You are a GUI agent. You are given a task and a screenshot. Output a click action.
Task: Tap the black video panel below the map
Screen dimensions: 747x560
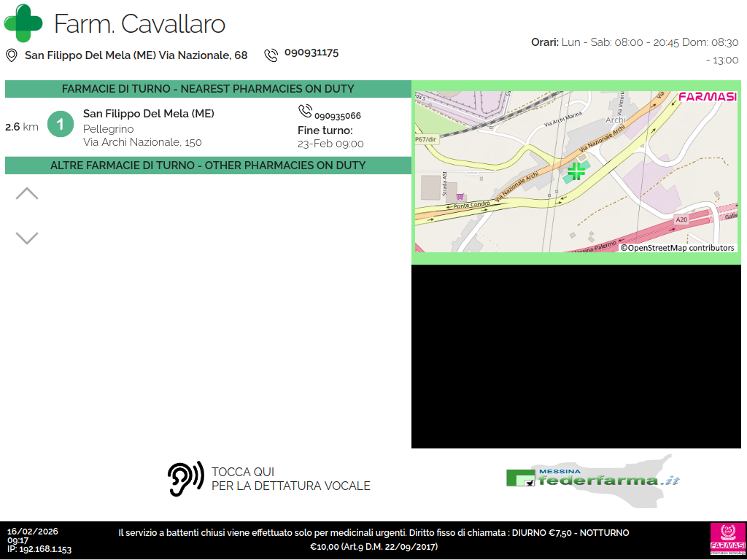coord(576,357)
